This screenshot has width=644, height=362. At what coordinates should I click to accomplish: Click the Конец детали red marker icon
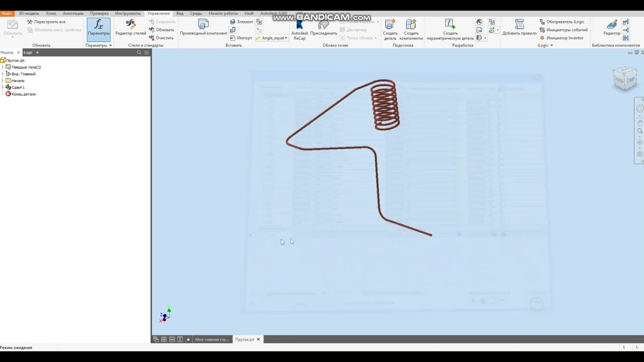(8, 94)
